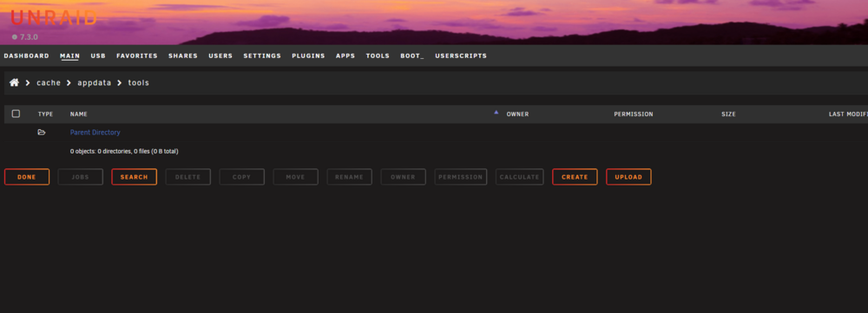The height and width of the screenshot is (313, 868).
Task: Click the Jobs button
Action: coord(80,177)
